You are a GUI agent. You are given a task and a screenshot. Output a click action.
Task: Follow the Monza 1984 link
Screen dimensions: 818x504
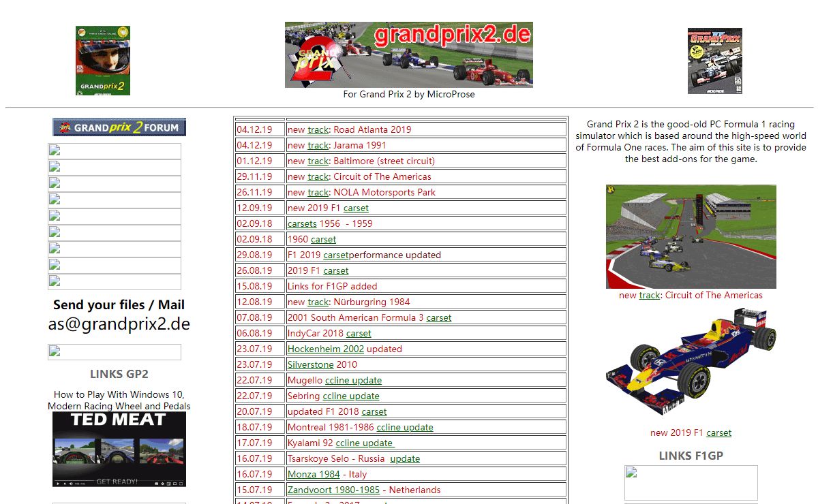314,474
